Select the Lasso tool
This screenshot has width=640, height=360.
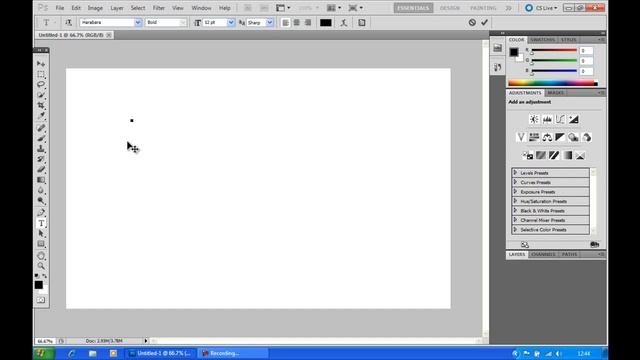41,84
